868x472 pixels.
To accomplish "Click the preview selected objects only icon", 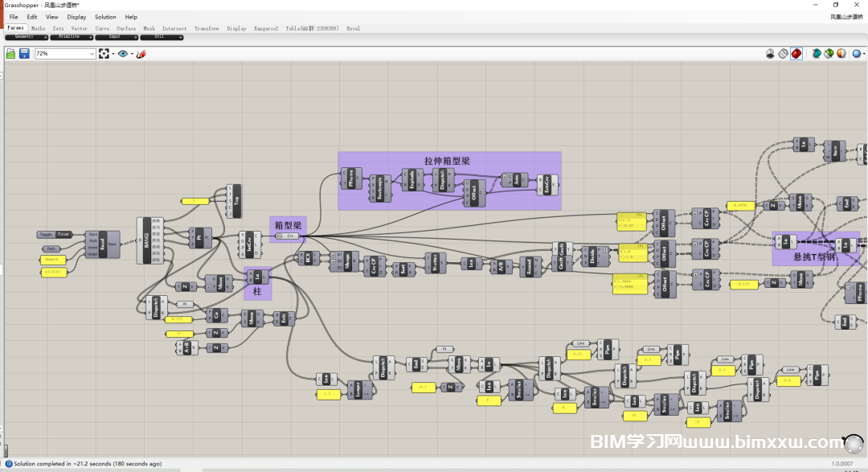I will click(817, 54).
